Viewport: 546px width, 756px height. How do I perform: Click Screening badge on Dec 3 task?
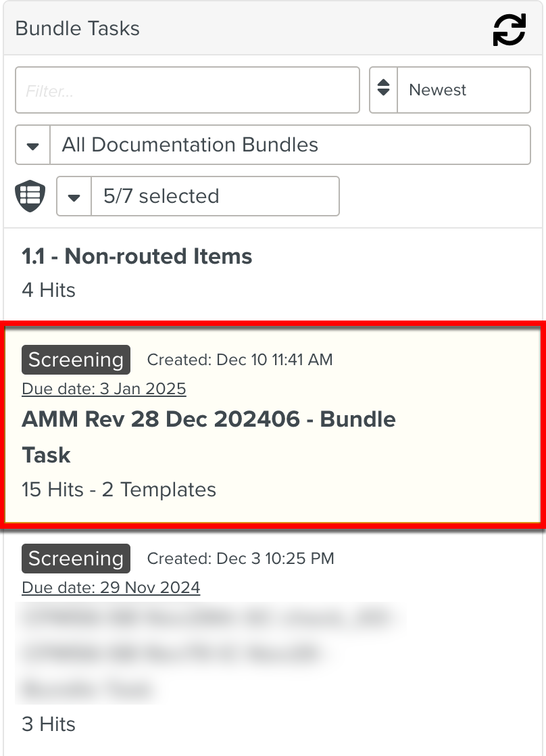tap(76, 559)
